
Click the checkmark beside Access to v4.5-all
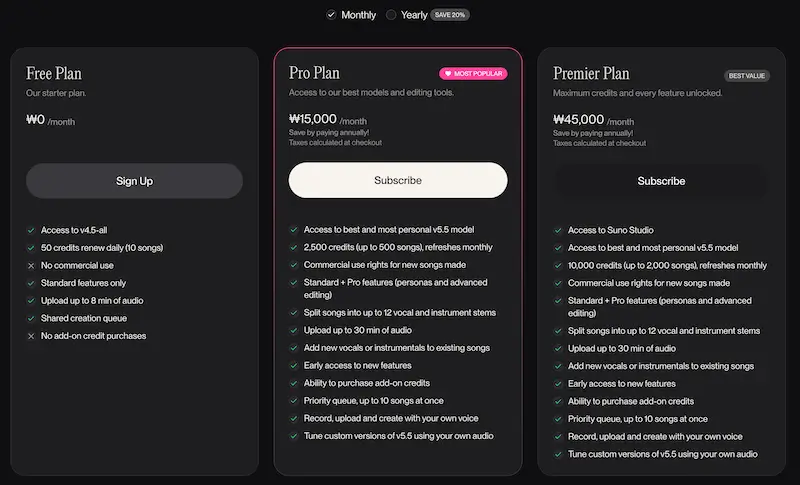point(31,230)
